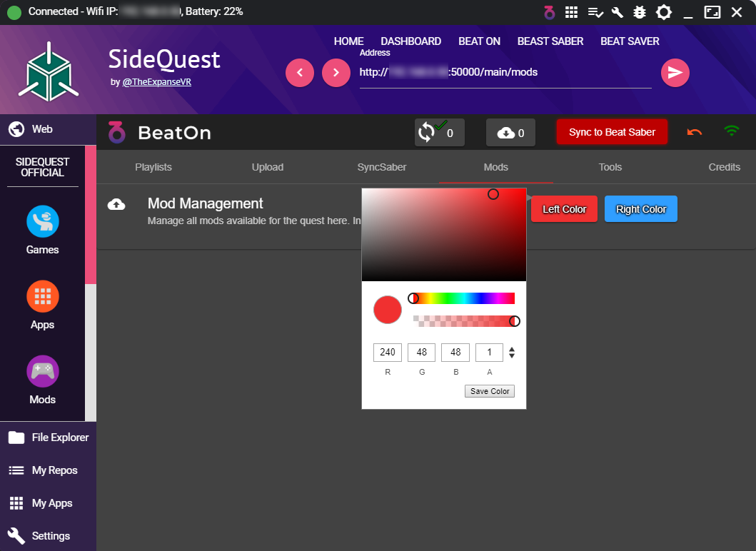Open the wrench tools icon in the title bar

click(617, 12)
